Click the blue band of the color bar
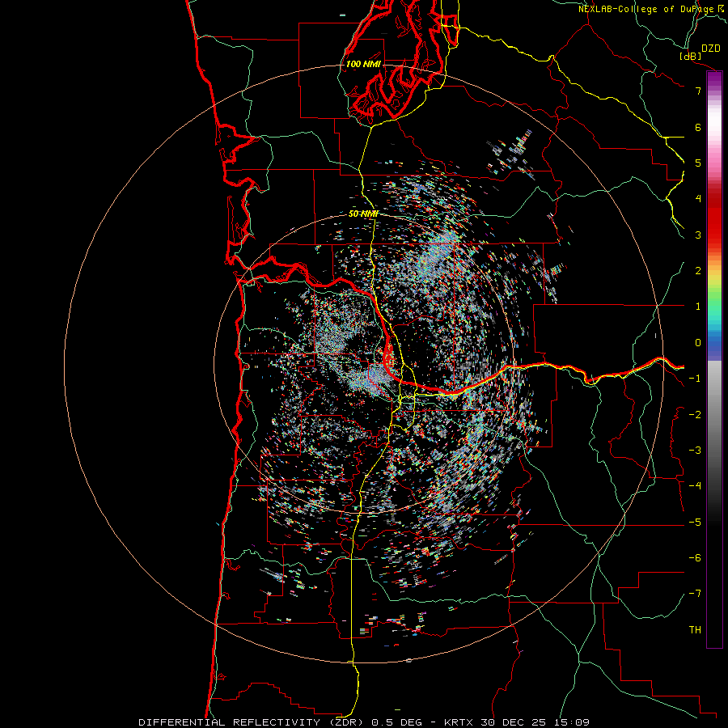This screenshot has width=728, height=728. tap(714, 344)
